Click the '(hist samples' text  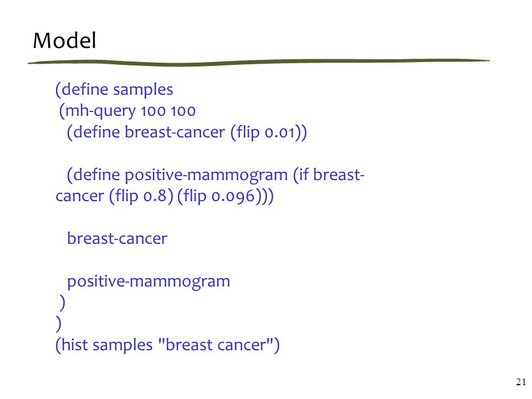[x=104, y=345]
